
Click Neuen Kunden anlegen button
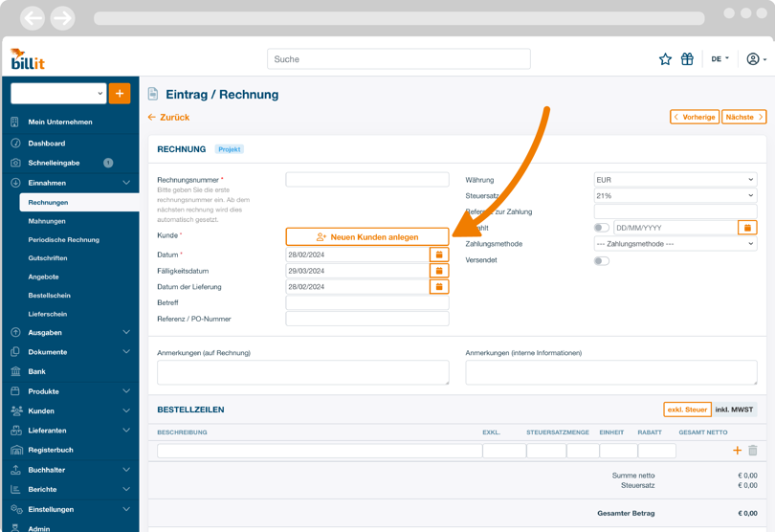coord(367,236)
